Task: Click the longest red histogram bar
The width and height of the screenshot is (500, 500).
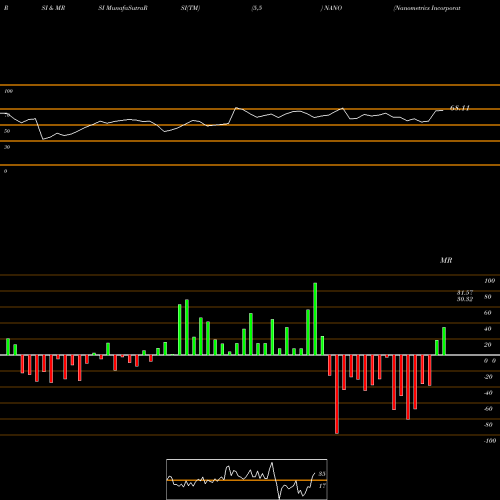Action: tap(337, 394)
